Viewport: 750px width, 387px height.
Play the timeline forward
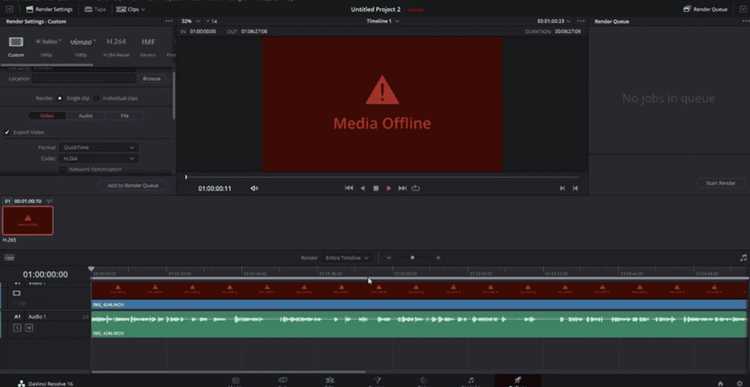coord(388,188)
